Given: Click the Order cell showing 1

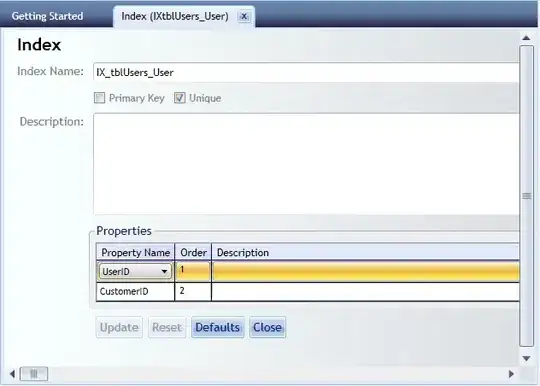Looking at the screenshot, I should point(193,271).
